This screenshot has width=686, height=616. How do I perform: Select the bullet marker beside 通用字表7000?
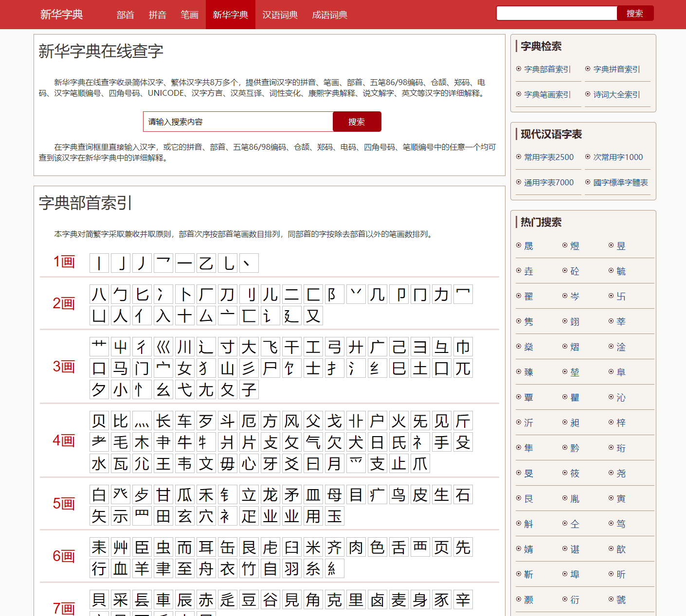point(519,182)
